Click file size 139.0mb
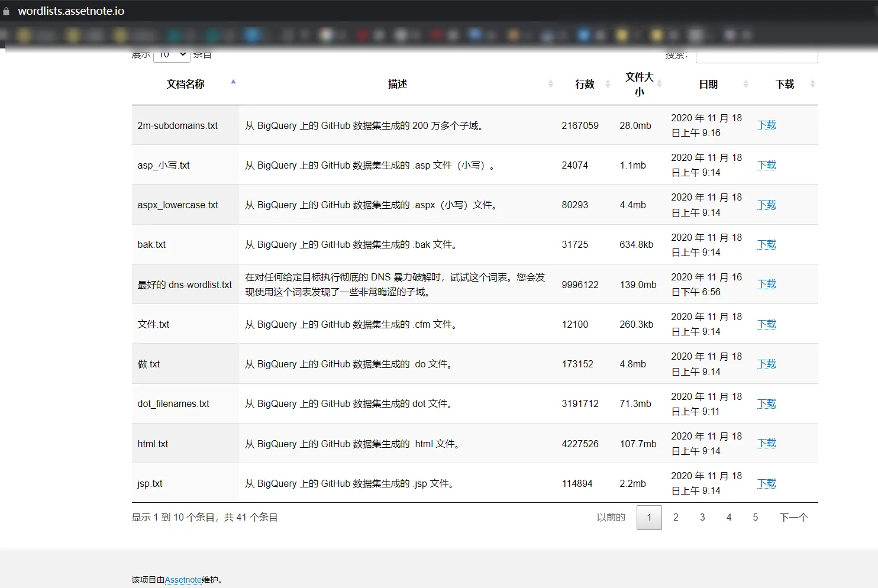 click(x=638, y=285)
